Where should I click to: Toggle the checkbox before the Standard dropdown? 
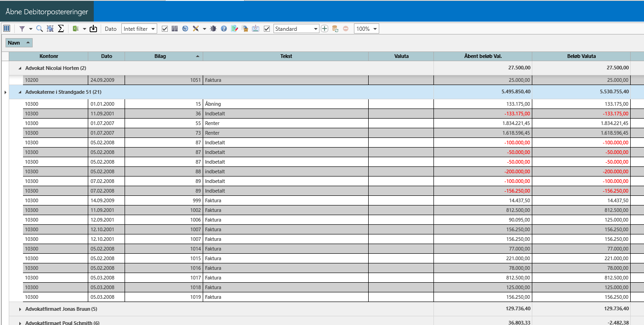coord(267,29)
